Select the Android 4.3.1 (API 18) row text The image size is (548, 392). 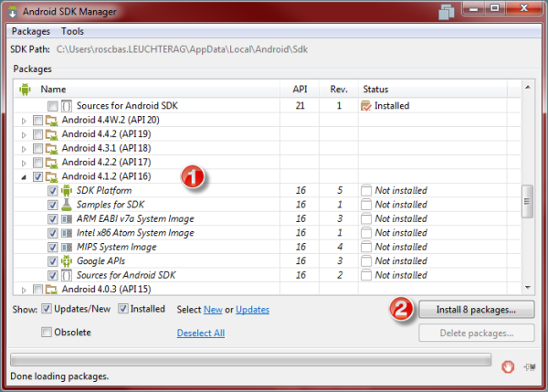pyautogui.click(x=106, y=148)
